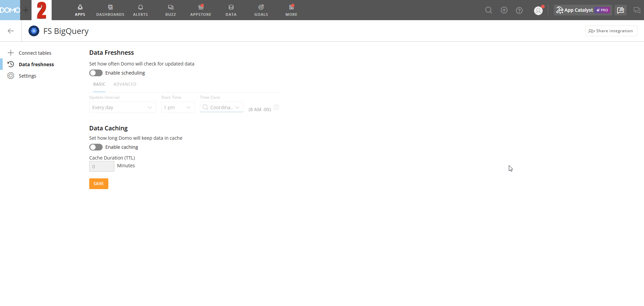Go to the Data center
644x306 pixels.
click(231, 10)
